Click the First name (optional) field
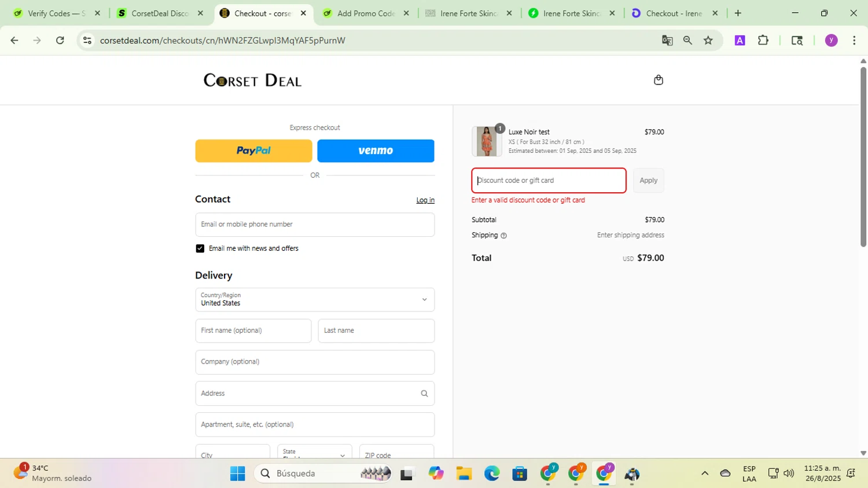Image resolution: width=868 pixels, height=488 pixels. (x=253, y=331)
